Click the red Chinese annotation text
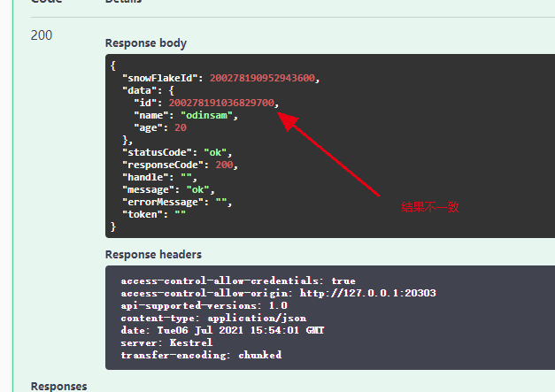555x392 pixels. coord(430,207)
